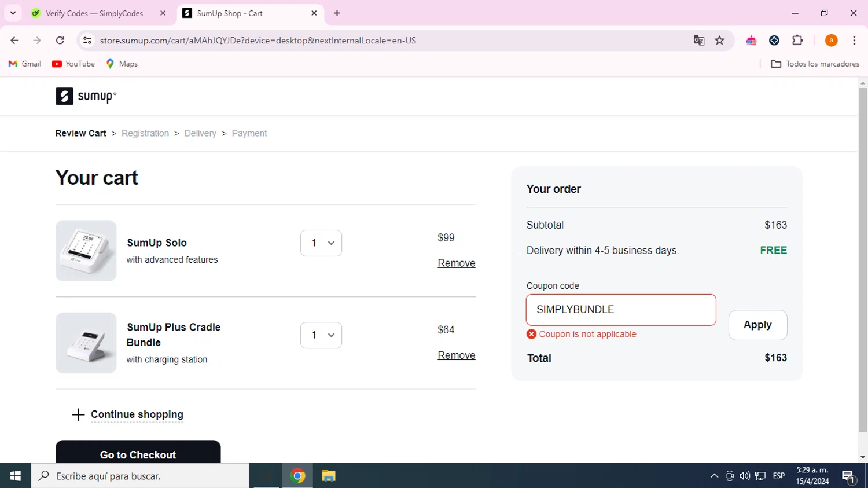Open site information icon in address bar
This screenshot has height=488, width=868.
87,41
